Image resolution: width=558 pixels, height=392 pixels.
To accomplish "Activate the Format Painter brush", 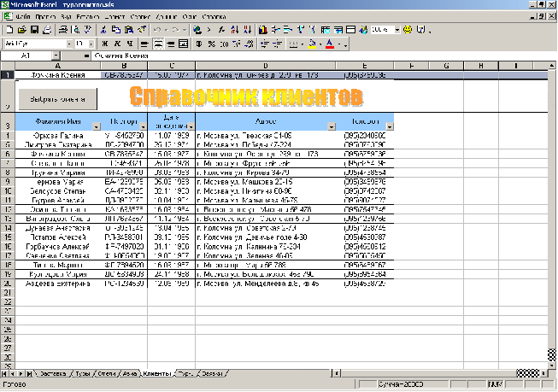I will click(142, 30).
